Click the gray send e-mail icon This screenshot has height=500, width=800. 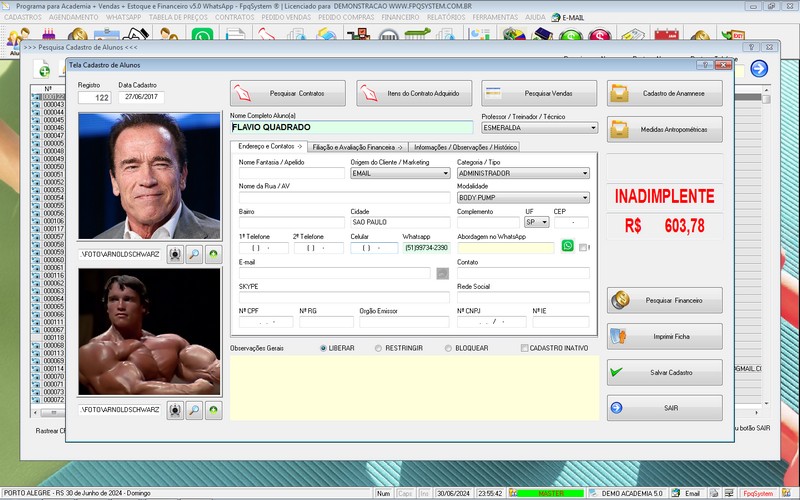click(x=443, y=273)
